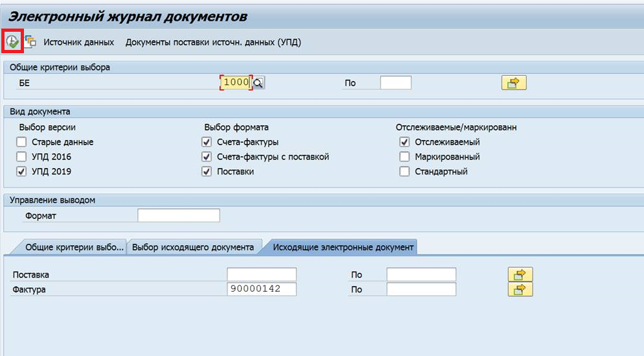Open search help next to БЕ field

click(x=259, y=82)
